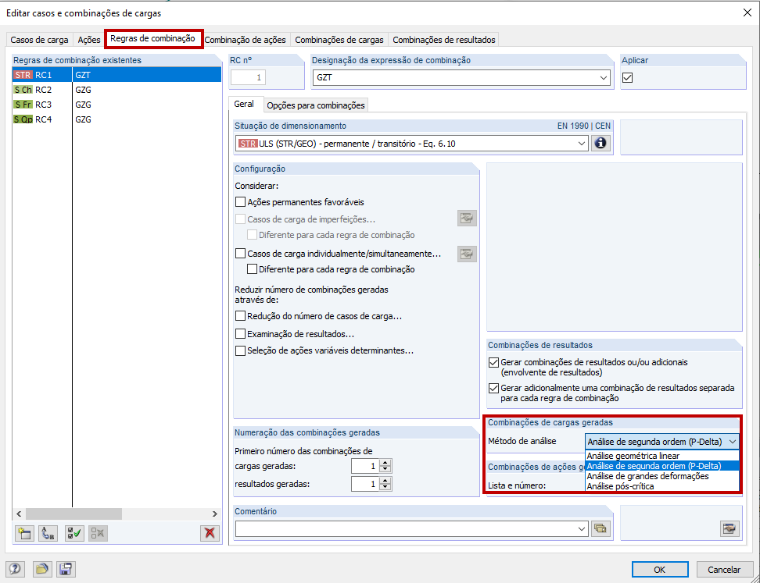Click the copy combination rule icon
Viewport: 760px width, 583px height.
pyautogui.click(x=48, y=534)
